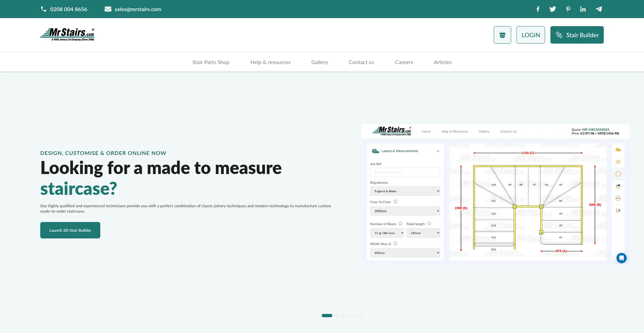The width and height of the screenshot is (644, 333).
Task: Click the LOGIN button
Action: tap(530, 35)
